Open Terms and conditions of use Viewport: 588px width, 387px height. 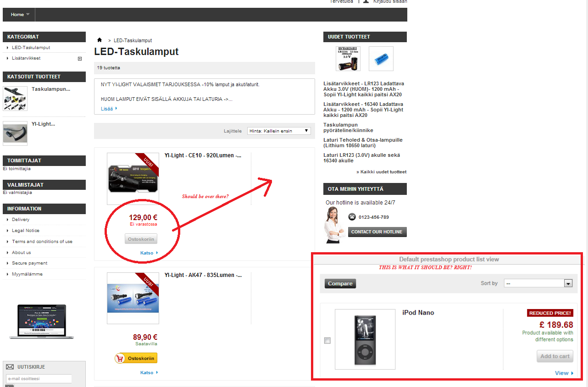(42, 242)
